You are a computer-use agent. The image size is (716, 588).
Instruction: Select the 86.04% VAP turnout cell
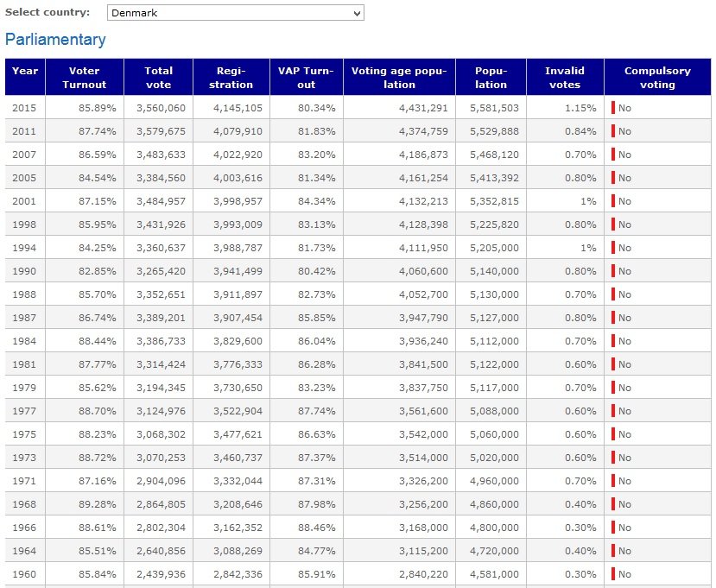click(x=307, y=340)
